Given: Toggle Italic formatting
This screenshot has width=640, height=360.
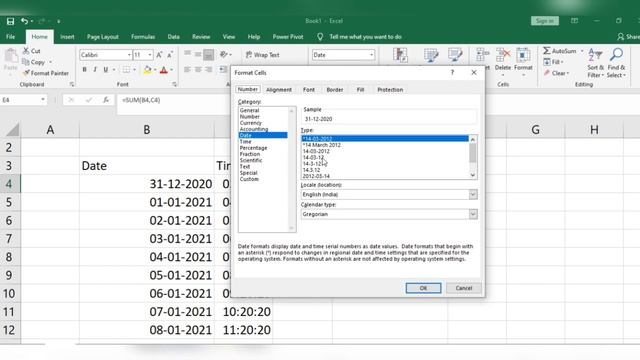Looking at the screenshot, I should coord(95,70).
